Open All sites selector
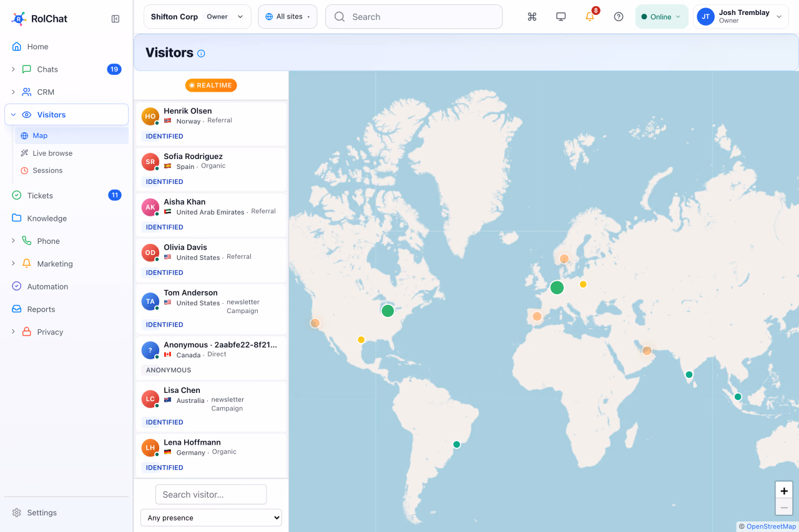 tap(288, 17)
